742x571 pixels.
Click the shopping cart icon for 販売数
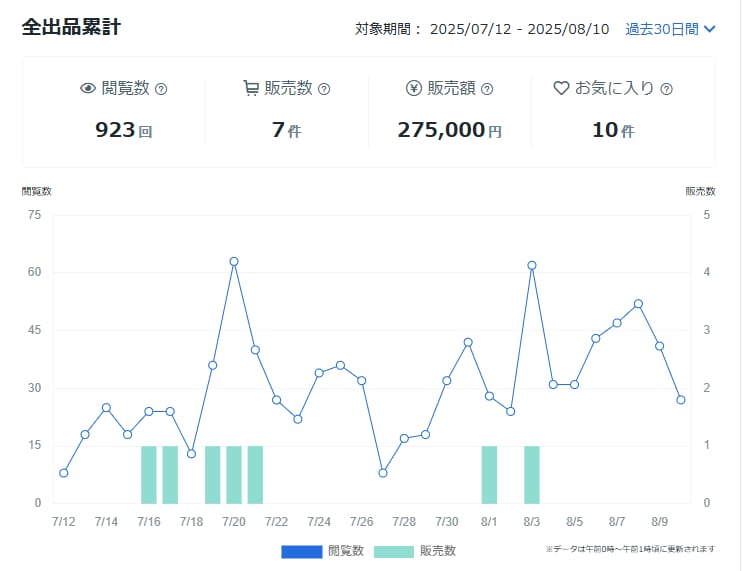coord(251,88)
